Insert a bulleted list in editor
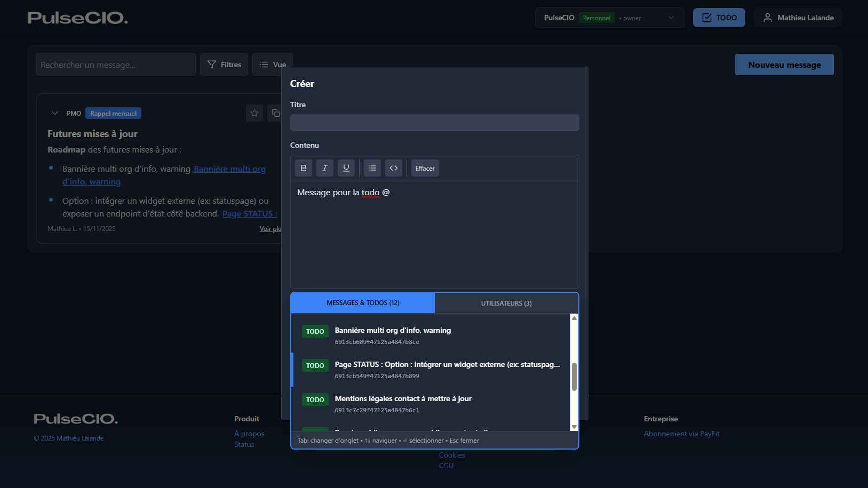Viewport: 868px width, 488px height. click(x=372, y=168)
